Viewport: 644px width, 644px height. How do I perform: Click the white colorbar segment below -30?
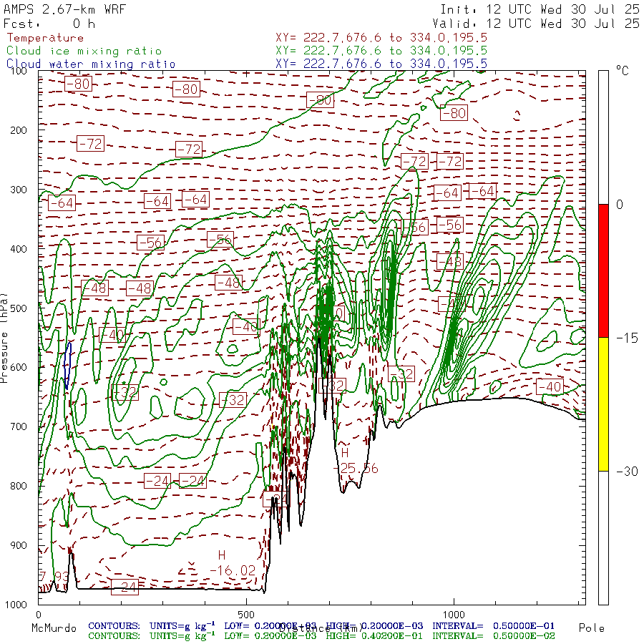pyautogui.click(x=603, y=537)
